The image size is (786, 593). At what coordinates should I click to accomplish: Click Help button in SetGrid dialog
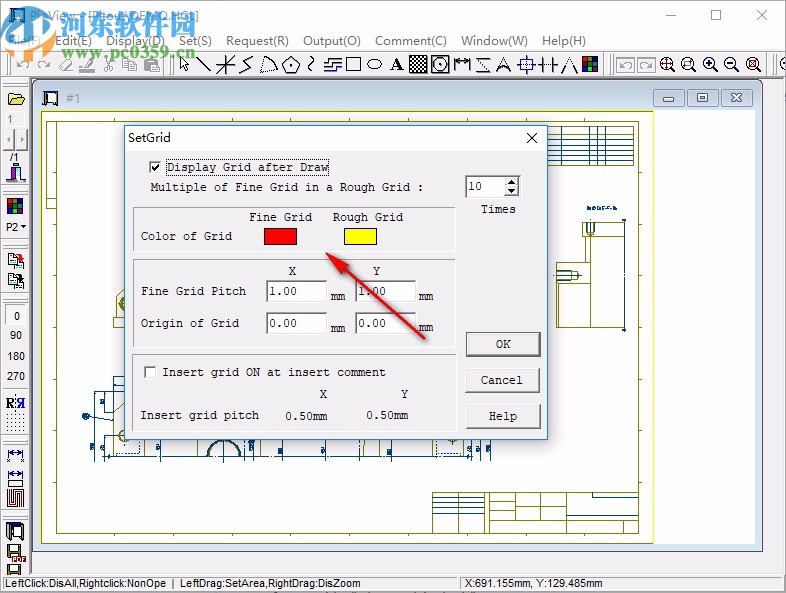pyautogui.click(x=503, y=416)
